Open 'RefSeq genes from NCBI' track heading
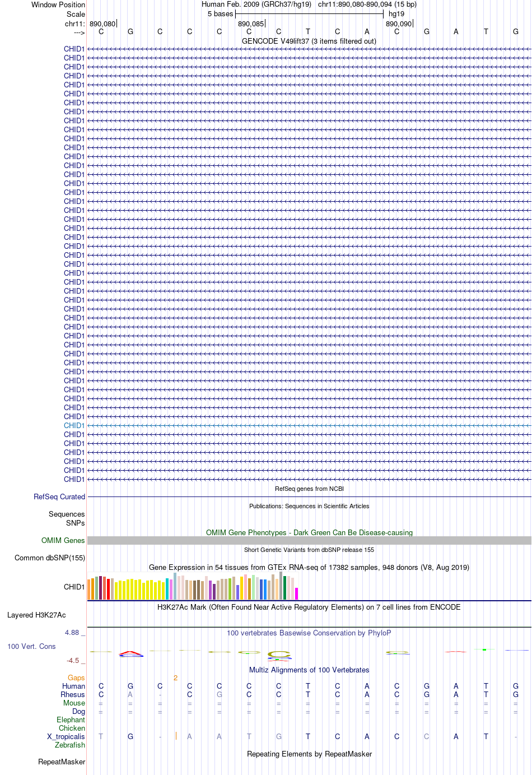Viewport: 532px width, 775px height. click(309, 489)
